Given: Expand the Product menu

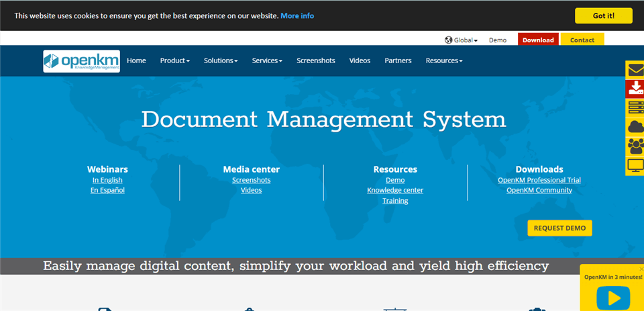Looking at the screenshot, I should pyautogui.click(x=174, y=60).
